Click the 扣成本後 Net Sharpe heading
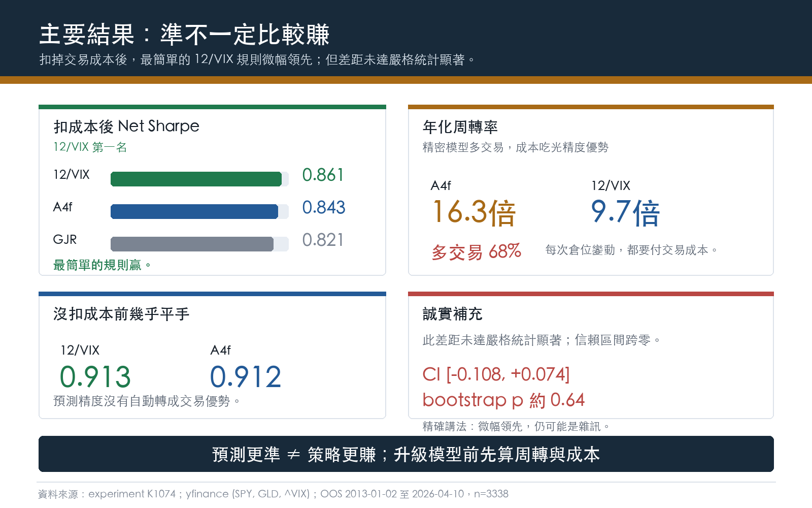Screen dimensions: 812x508 pos(126,126)
